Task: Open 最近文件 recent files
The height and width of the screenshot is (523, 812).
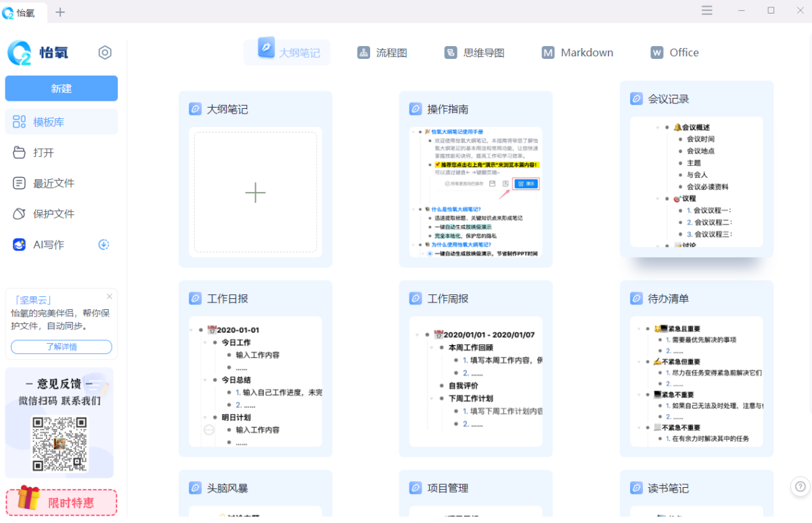Action: coord(20,183)
